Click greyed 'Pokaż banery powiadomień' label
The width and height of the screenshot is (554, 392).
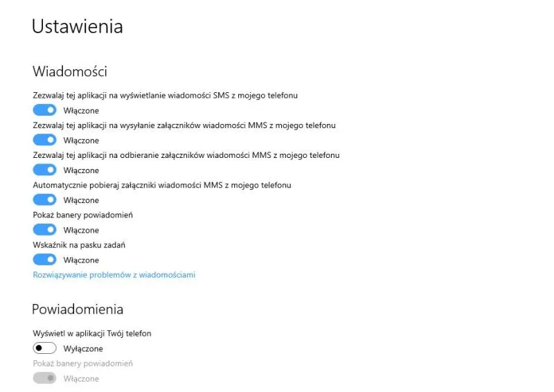pos(83,363)
